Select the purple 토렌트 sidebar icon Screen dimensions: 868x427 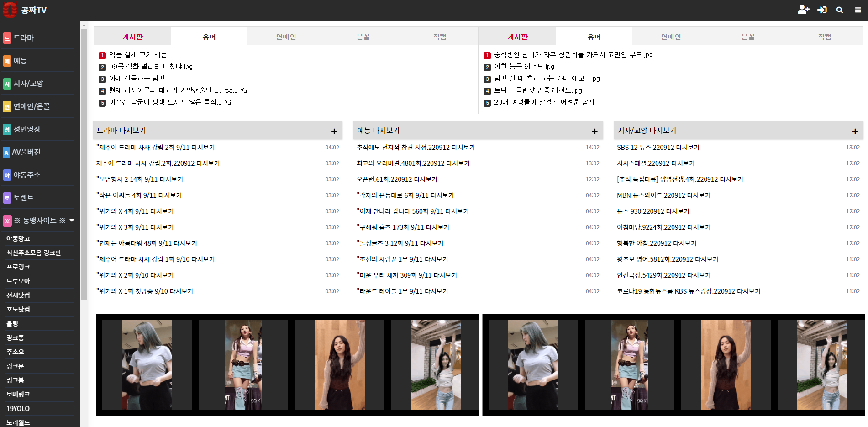[x=7, y=198]
